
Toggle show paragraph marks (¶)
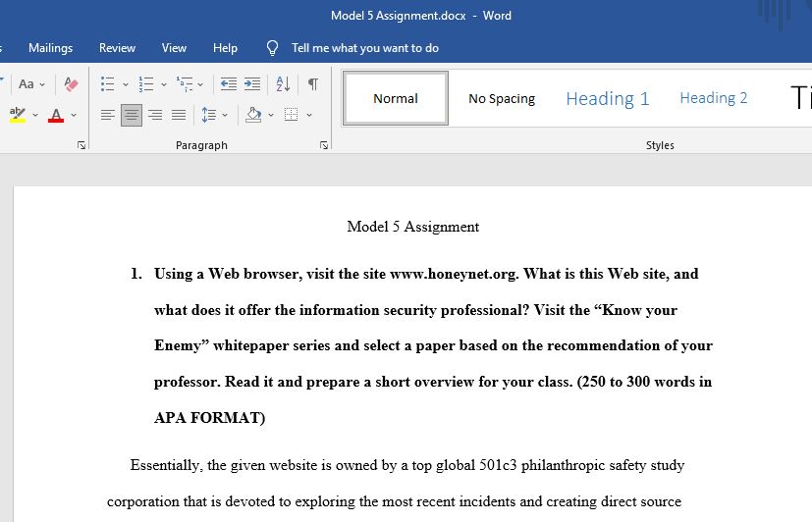pos(313,83)
